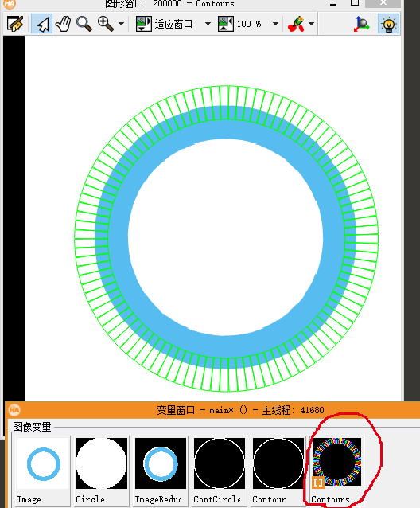Select the ContCircle variable thumbnail
Viewport: 420px width, 508px height.
[x=220, y=471]
